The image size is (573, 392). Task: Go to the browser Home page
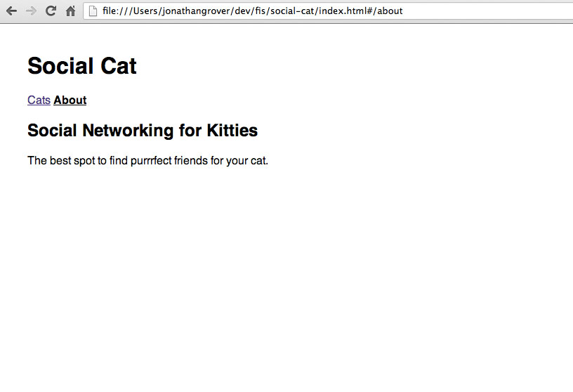tap(70, 11)
